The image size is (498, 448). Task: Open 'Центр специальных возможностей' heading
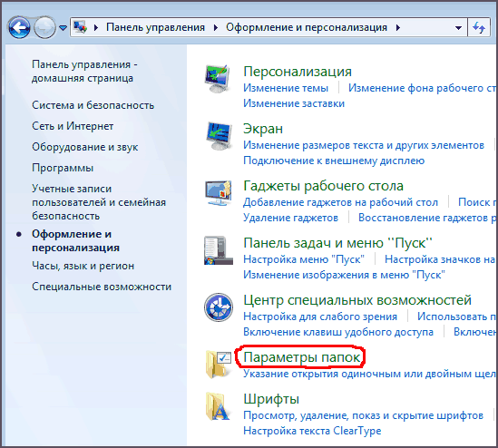click(x=357, y=300)
